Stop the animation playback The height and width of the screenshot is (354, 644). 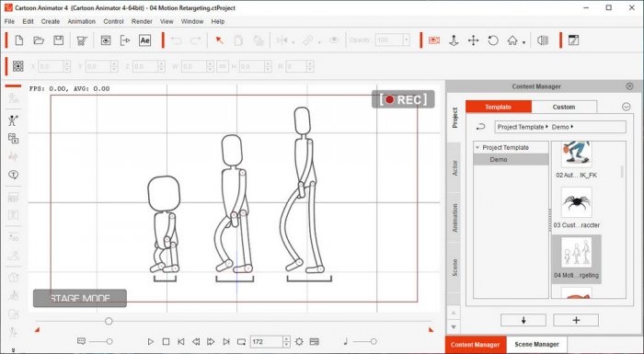click(x=166, y=342)
